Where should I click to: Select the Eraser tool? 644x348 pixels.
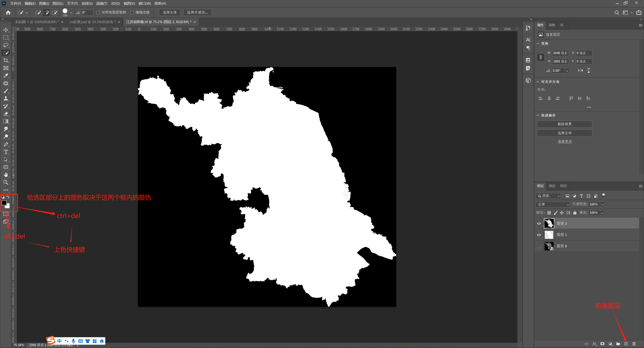pyautogui.click(x=6, y=114)
